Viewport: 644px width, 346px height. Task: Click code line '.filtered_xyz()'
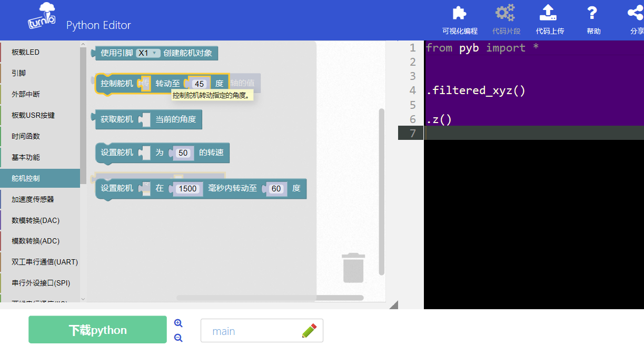pos(475,90)
